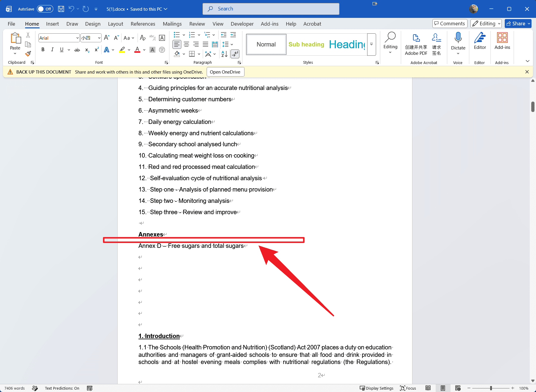Image resolution: width=536 pixels, height=392 pixels.
Task: Toggle show paragraph marks button
Action: click(x=235, y=54)
